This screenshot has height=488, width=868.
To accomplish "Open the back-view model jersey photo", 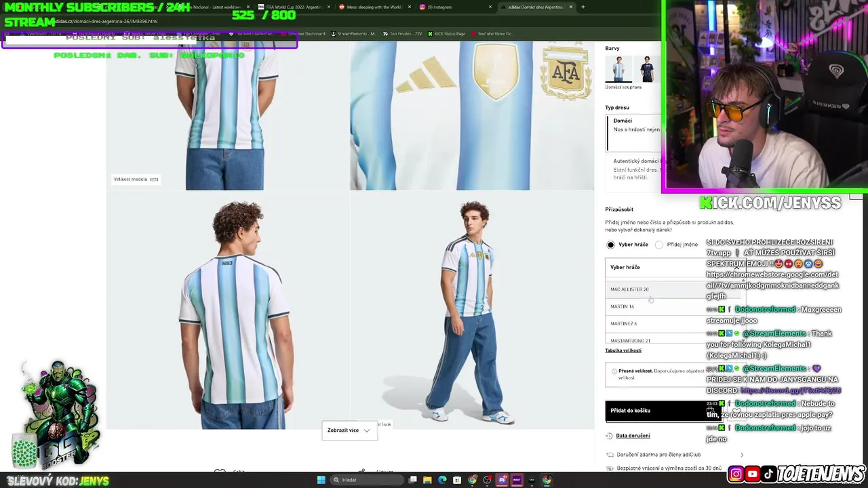I will 228,312.
